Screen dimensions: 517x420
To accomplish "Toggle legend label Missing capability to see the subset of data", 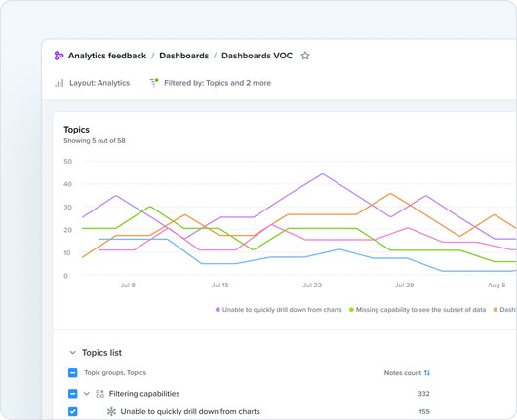I will (x=420, y=310).
